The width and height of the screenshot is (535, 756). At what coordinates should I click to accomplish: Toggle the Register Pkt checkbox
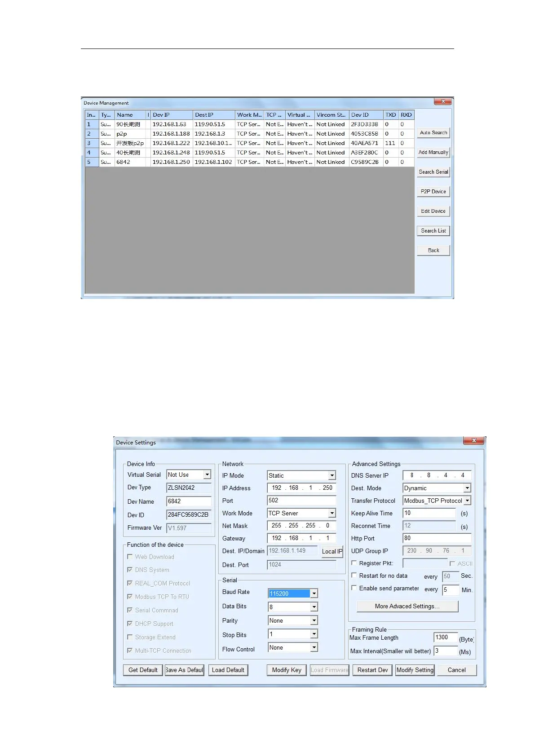[x=354, y=563]
